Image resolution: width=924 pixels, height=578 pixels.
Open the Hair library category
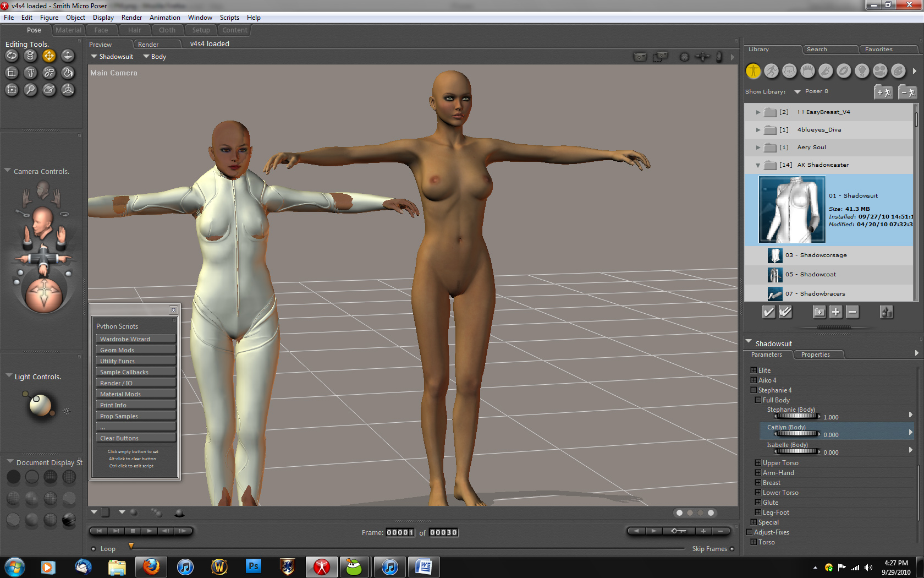(807, 70)
